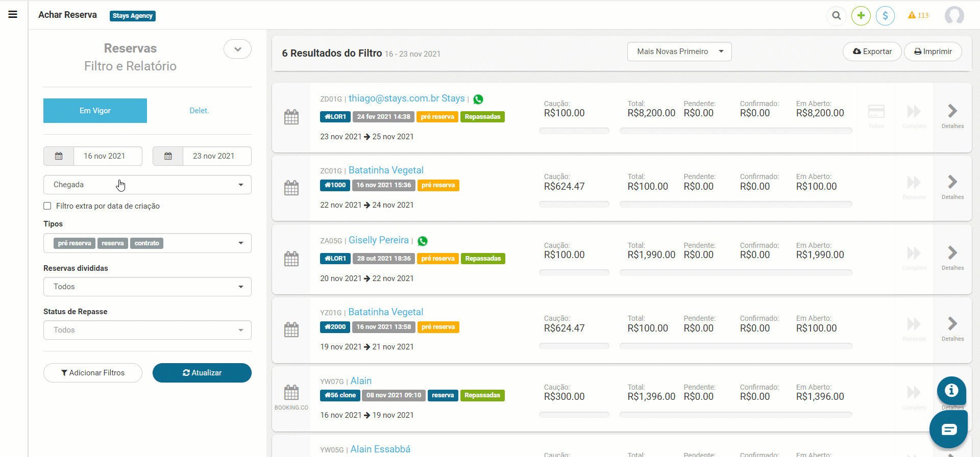Image resolution: width=980 pixels, height=457 pixels.
Task: Click the 16 nov 2021 start date field
Action: tap(104, 156)
